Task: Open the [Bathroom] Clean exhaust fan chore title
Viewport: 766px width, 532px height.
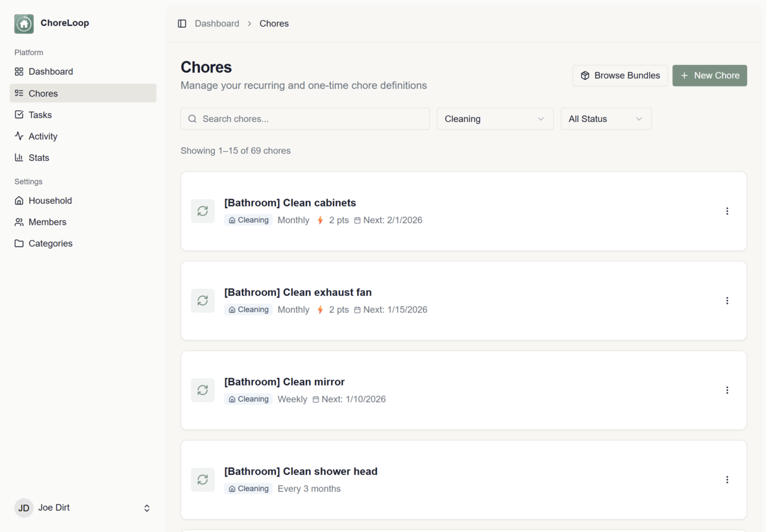Action: (x=298, y=293)
